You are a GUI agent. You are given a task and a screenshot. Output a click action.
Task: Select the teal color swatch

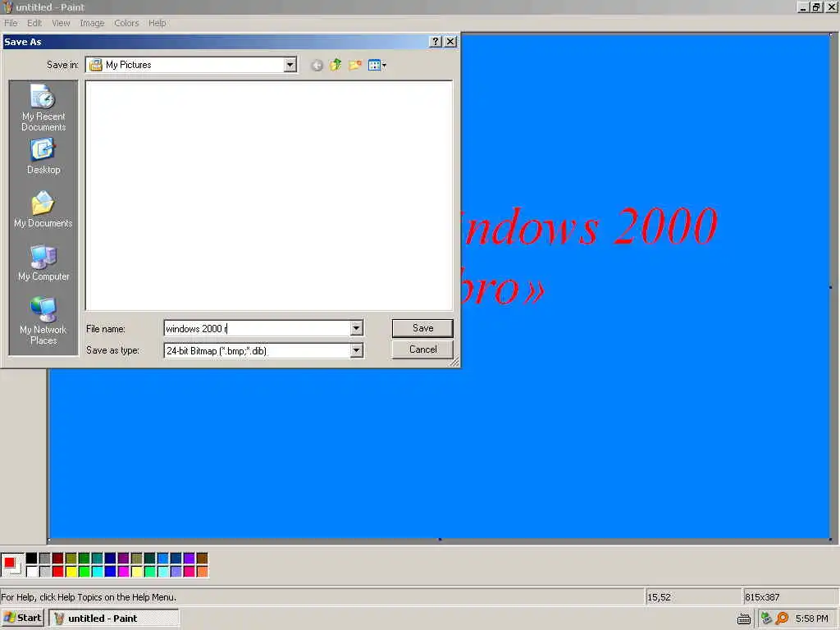(x=98, y=558)
